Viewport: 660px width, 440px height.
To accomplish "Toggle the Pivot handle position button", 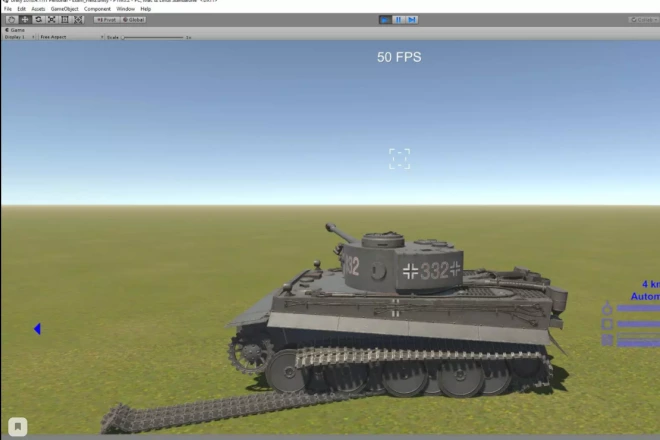I will (106, 19).
